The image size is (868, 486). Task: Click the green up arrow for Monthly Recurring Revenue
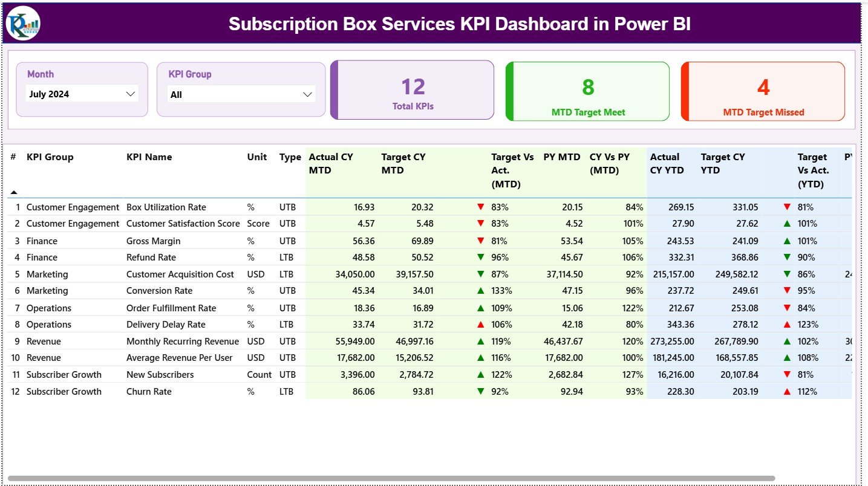tap(480, 341)
